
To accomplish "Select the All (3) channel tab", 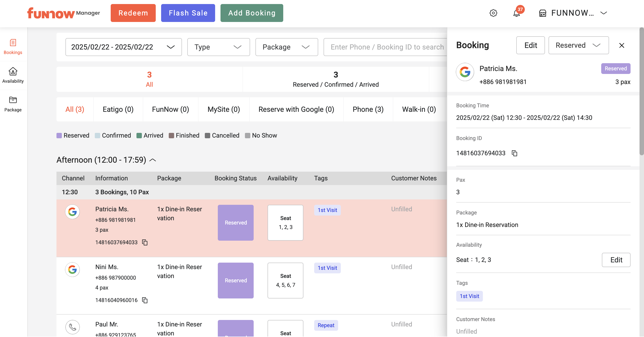I will 75,109.
